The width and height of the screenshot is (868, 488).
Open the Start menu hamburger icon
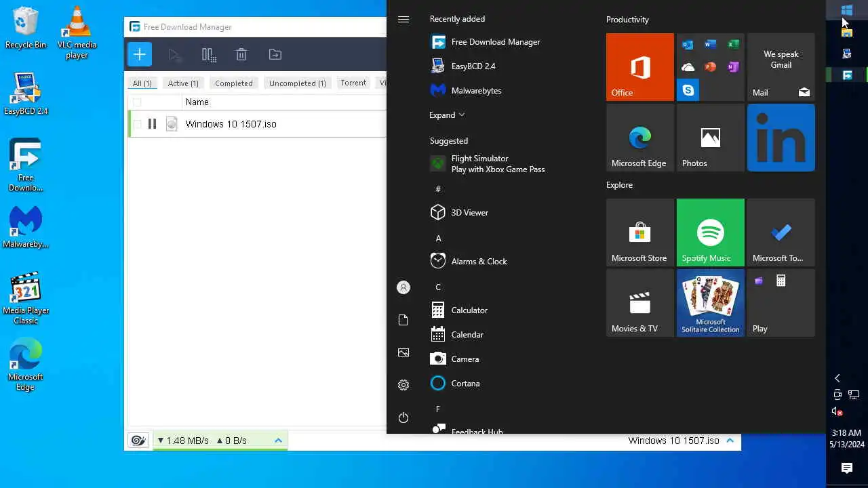(403, 19)
